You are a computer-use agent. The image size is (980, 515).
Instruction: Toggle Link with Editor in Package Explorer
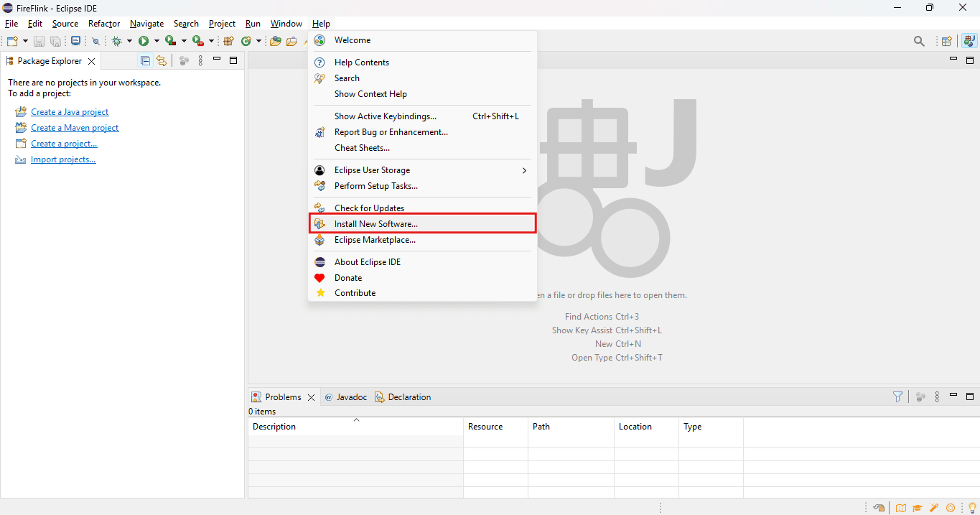(x=162, y=61)
